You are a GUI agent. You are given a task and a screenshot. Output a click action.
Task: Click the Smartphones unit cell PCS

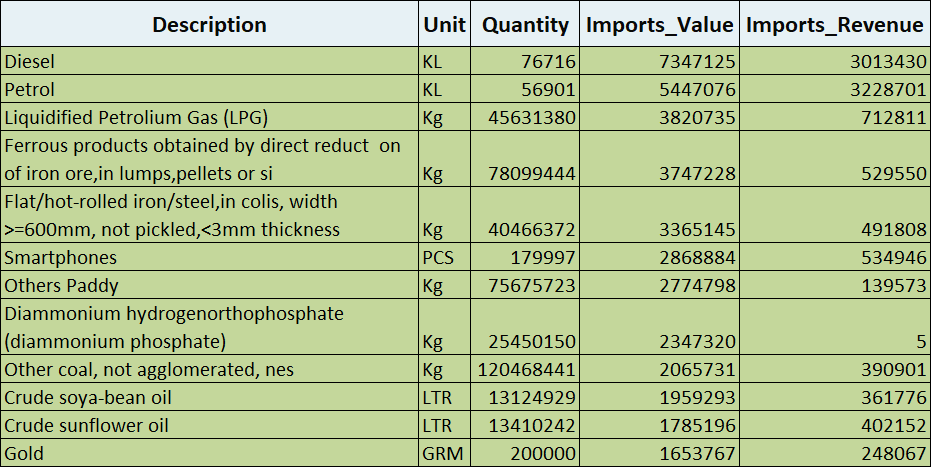coord(444,257)
